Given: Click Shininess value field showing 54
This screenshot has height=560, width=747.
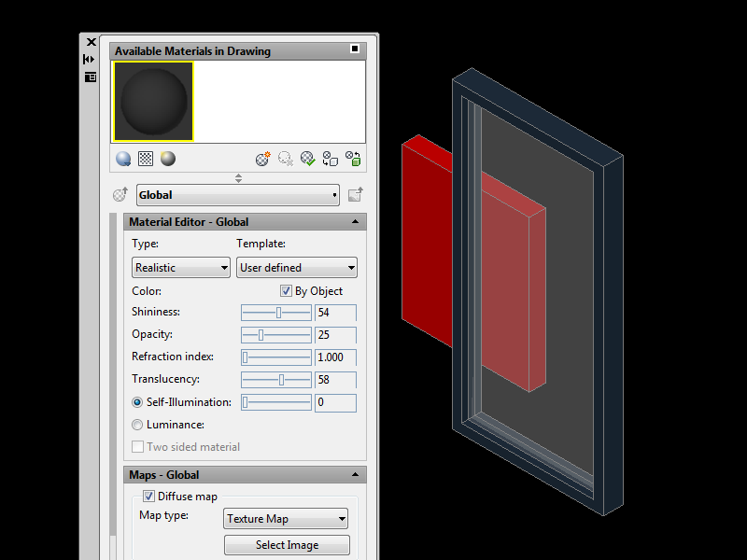Looking at the screenshot, I should (x=335, y=313).
